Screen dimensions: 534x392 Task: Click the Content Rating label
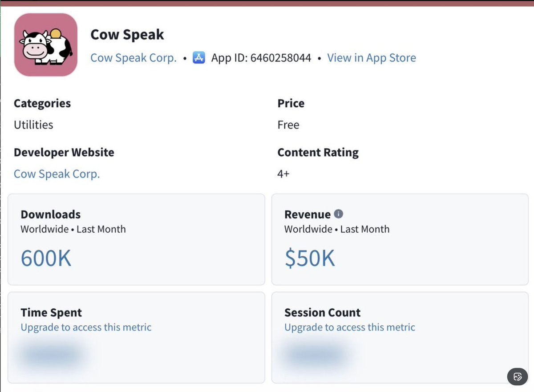[x=318, y=153]
